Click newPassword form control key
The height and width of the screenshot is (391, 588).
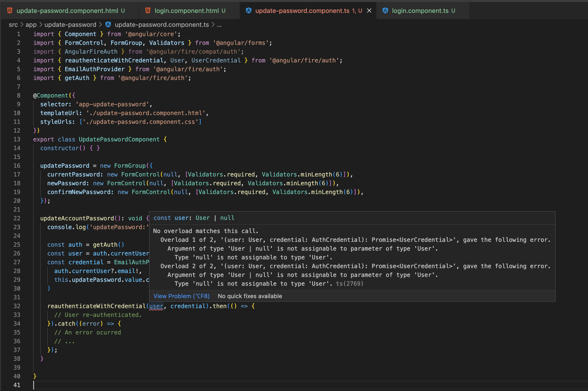point(66,183)
